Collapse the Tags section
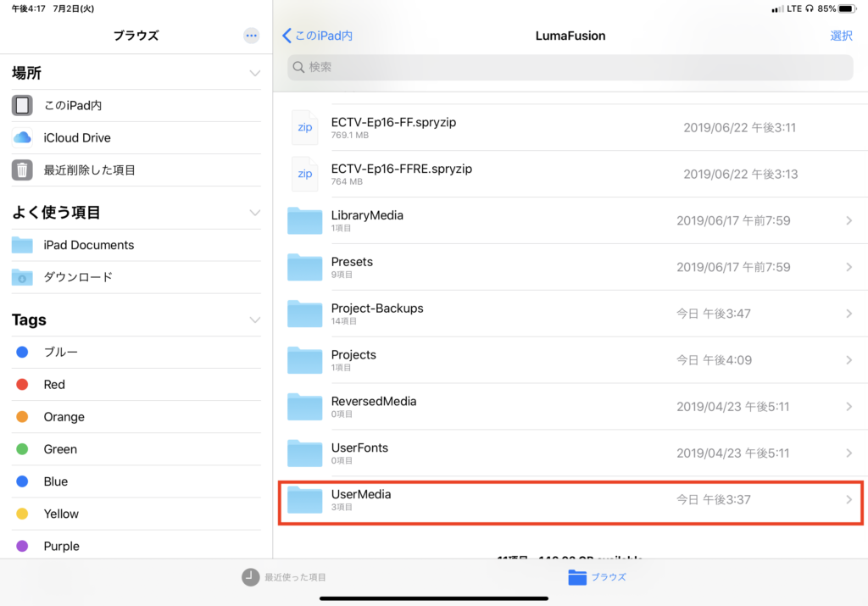Screen dimensions: 868x606 254,320
